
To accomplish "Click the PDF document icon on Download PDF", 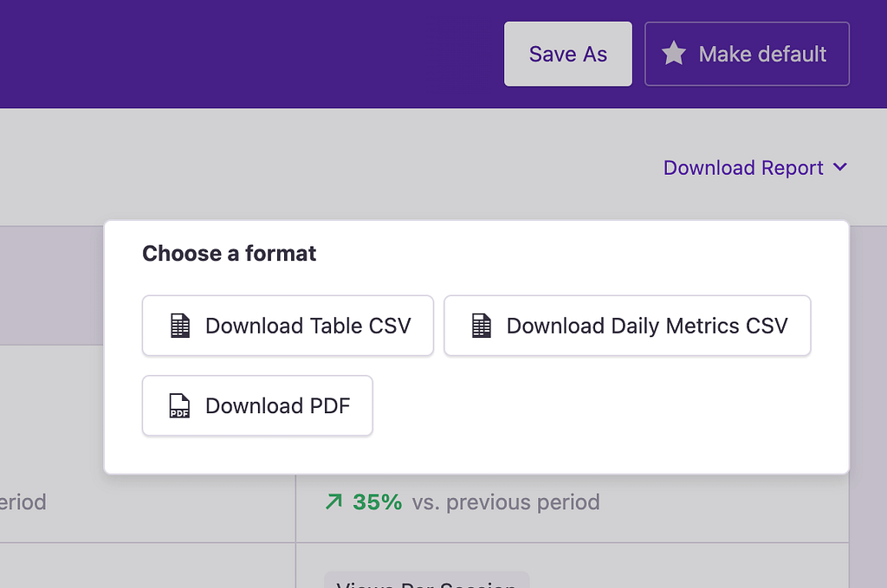I will 178,405.
